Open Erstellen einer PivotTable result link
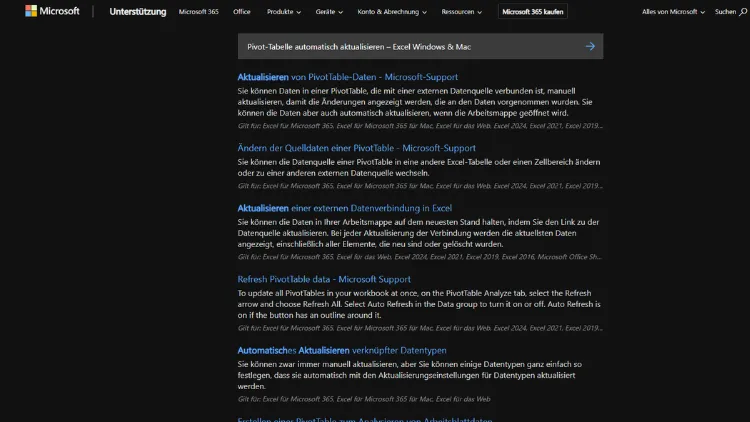The width and height of the screenshot is (750, 422). click(x=364, y=419)
